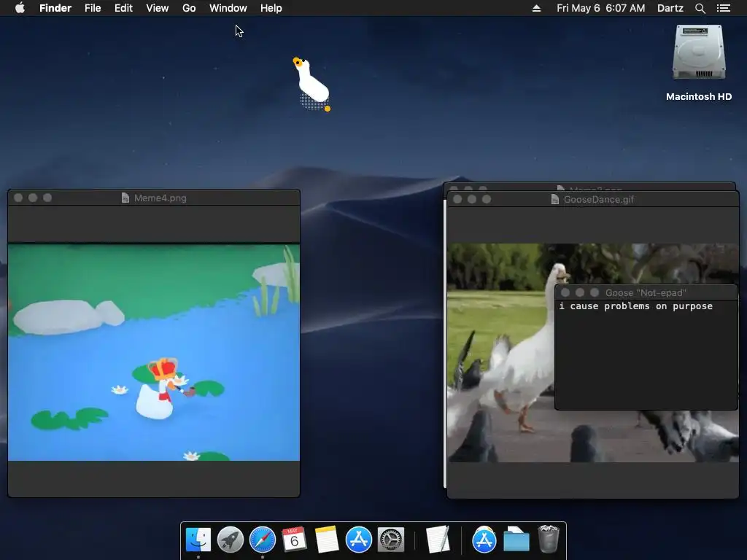Minimize the GooseDance.gif window

[472, 199]
